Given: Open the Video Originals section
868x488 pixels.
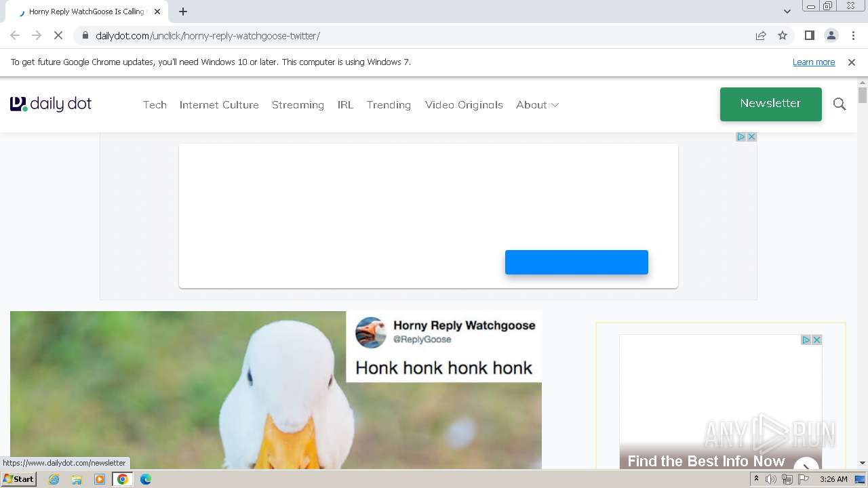Looking at the screenshot, I should click(x=464, y=104).
